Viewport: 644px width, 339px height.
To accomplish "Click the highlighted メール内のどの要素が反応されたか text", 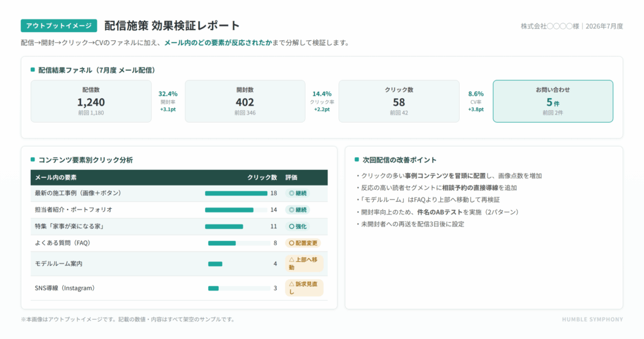I will pyautogui.click(x=218, y=43).
